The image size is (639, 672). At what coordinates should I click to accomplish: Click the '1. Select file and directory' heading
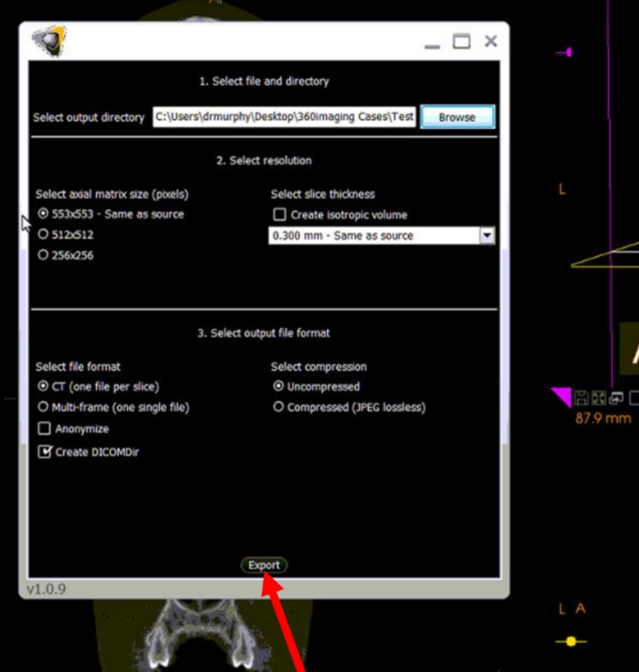click(x=264, y=81)
